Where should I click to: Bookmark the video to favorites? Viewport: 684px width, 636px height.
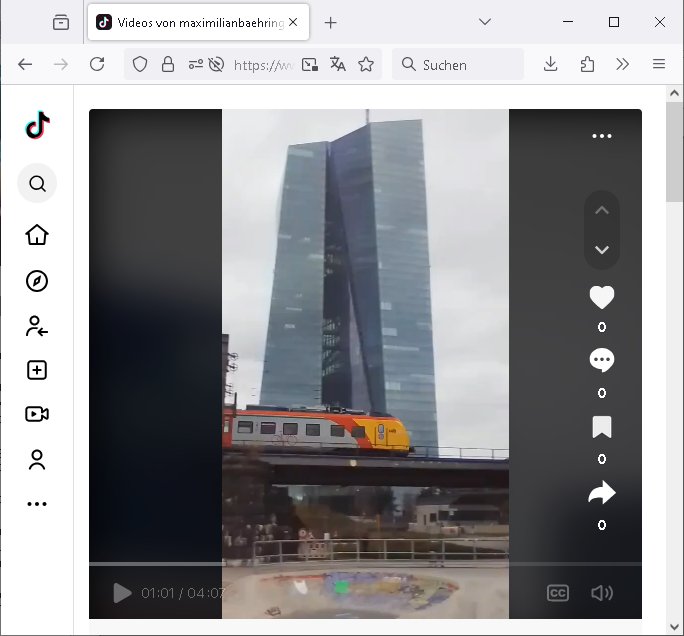click(x=601, y=428)
